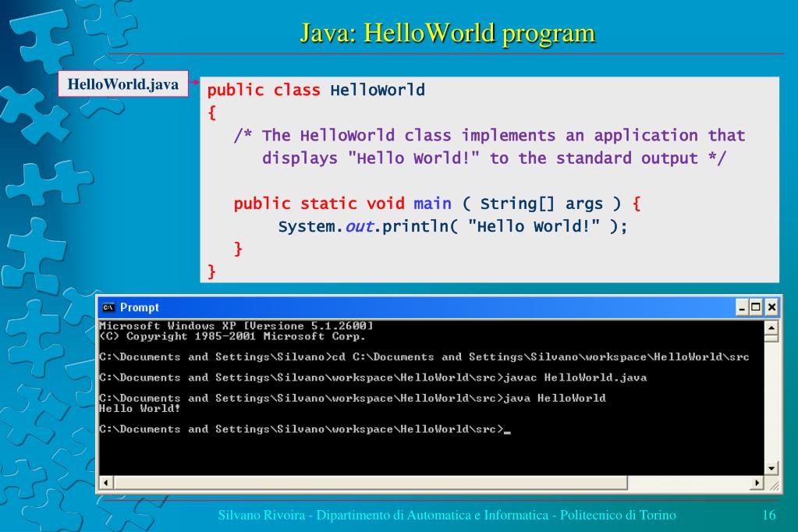
Task: Click the footer 'Silvano Rivoira - Dipartimento' text
Action: tap(447, 515)
